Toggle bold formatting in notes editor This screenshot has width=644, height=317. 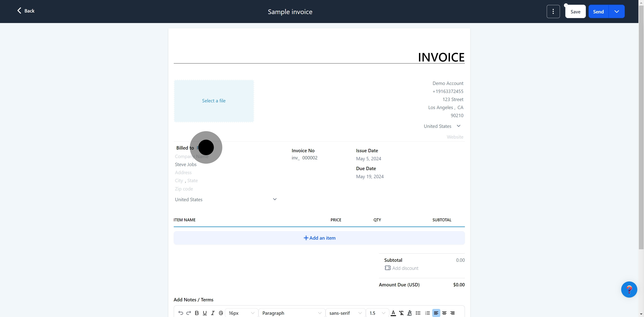click(x=197, y=313)
